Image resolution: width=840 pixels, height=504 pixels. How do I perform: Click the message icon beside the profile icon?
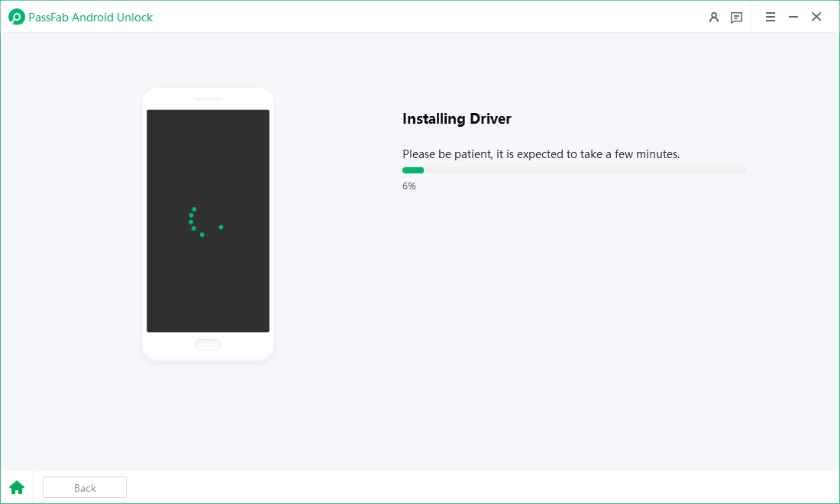click(x=736, y=17)
